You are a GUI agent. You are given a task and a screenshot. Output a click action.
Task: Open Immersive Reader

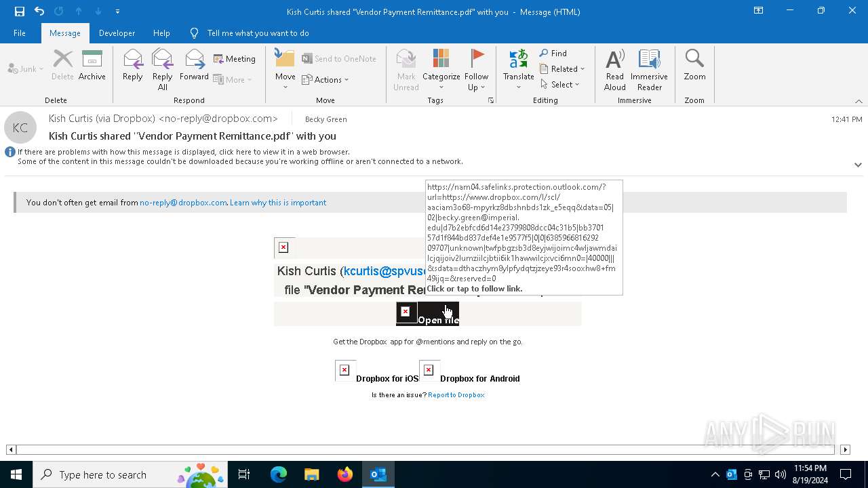pyautogui.click(x=650, y=69)
